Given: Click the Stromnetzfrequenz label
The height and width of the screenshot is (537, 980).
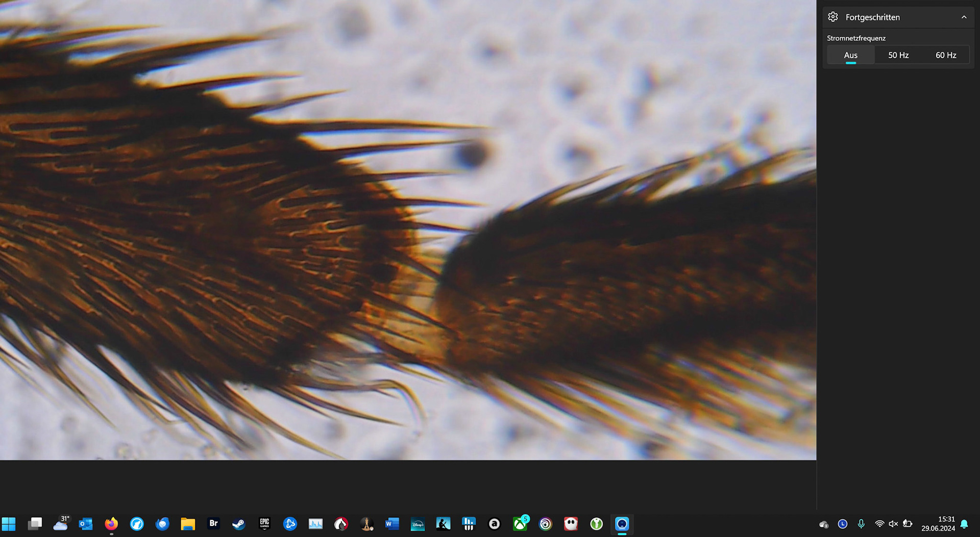Looking at the screenshot, I should tap(856, 38).
